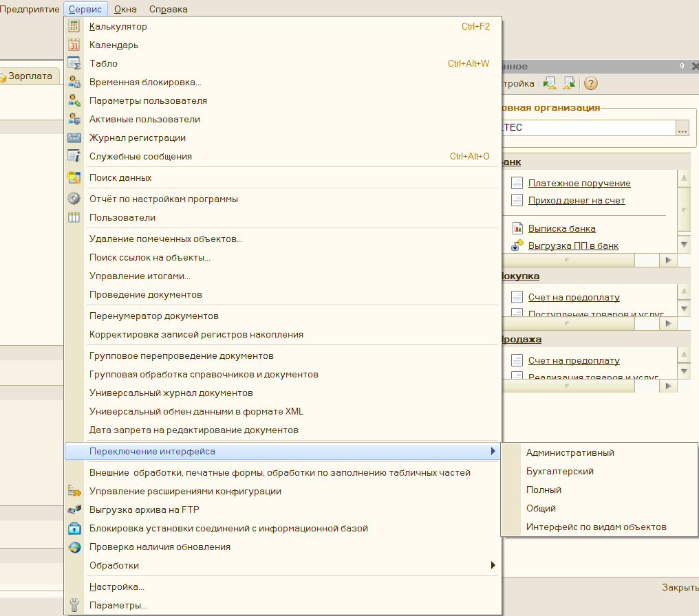Image resolution: width=699 pixels, height=616 pixels.
Task: Click the lock icon for Блокировка установки соединений
Action: 74,529
